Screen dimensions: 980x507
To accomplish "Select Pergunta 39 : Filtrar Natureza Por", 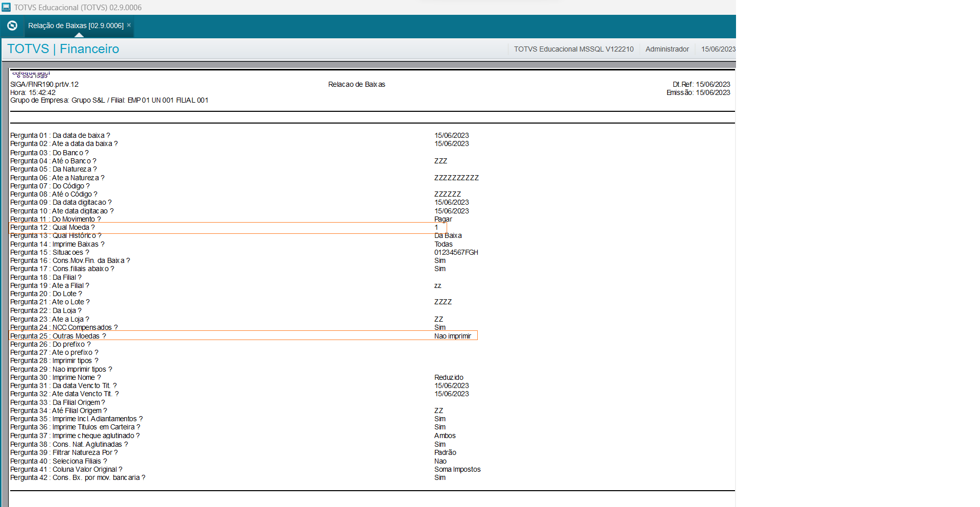I will coord(64,452).
